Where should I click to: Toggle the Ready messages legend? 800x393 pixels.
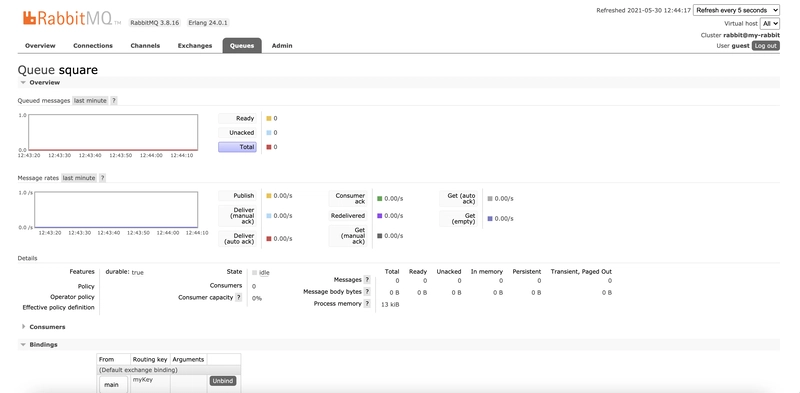tap(237, 118)
